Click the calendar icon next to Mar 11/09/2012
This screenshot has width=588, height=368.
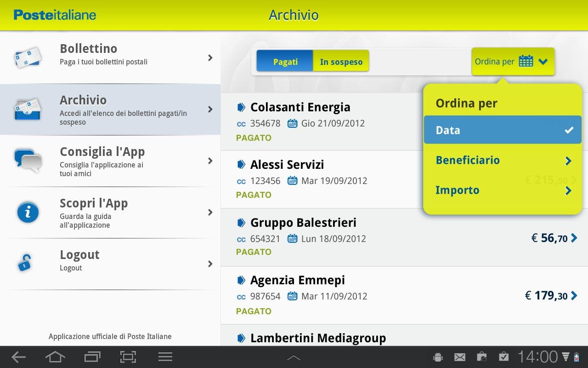pos(292,296)
